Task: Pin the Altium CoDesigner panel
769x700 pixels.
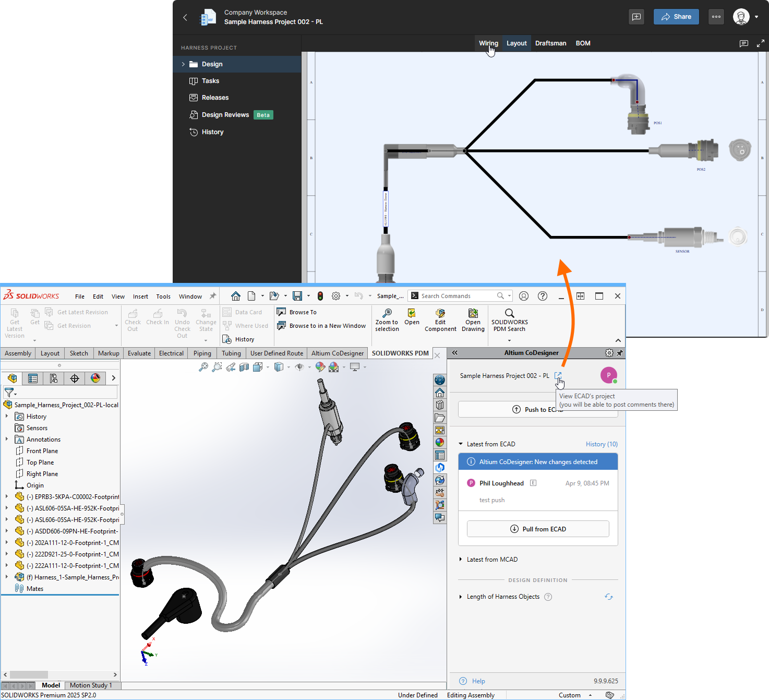Action: (x=620, y=353)
